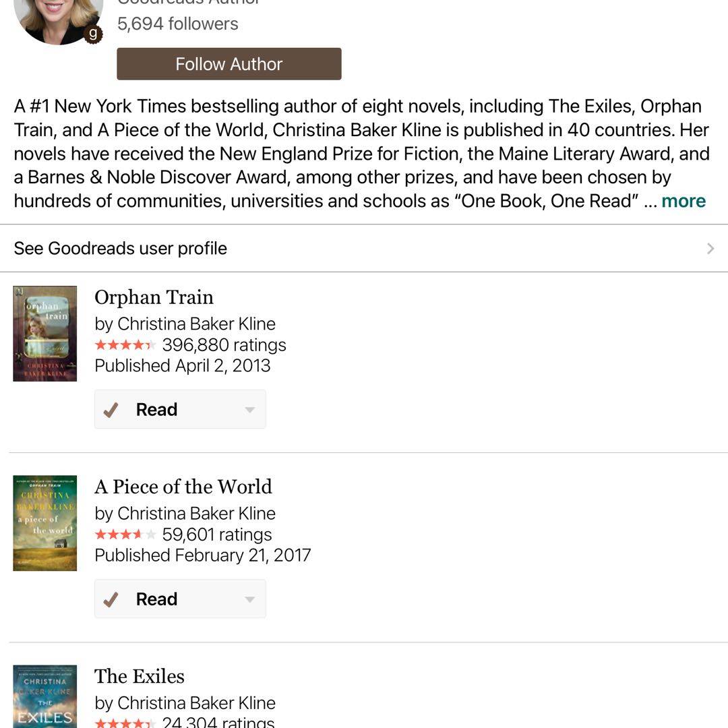Image resolution: width=728 pixels, height=728 pixels.
Task: Toggle Read checkmark for A Piece of the World
Action: 111,599
